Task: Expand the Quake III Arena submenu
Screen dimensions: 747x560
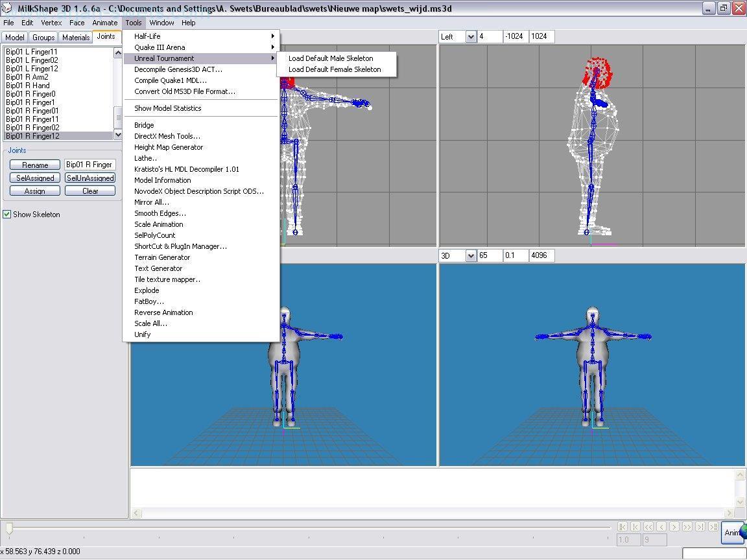Action: pyautogui.click(x=201, y=47)
